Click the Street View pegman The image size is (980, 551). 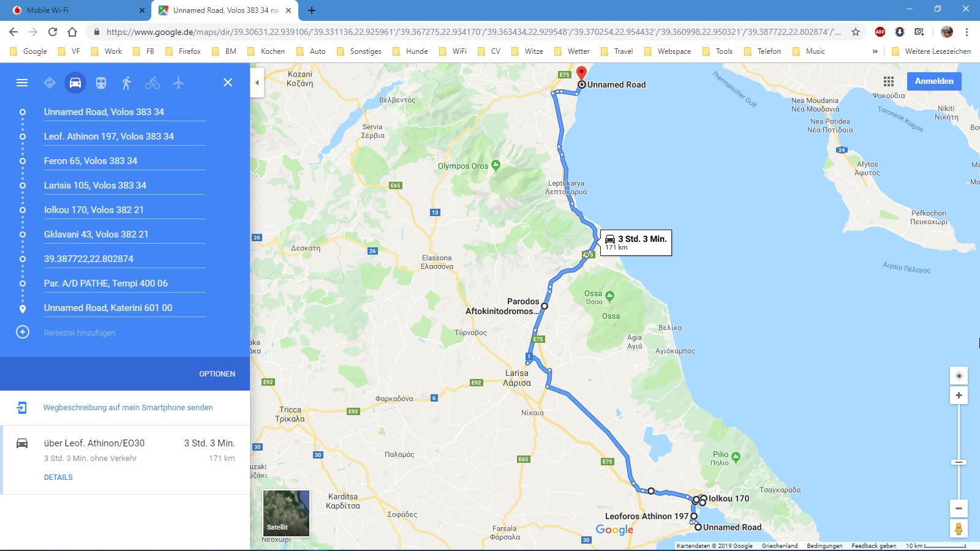959,528
